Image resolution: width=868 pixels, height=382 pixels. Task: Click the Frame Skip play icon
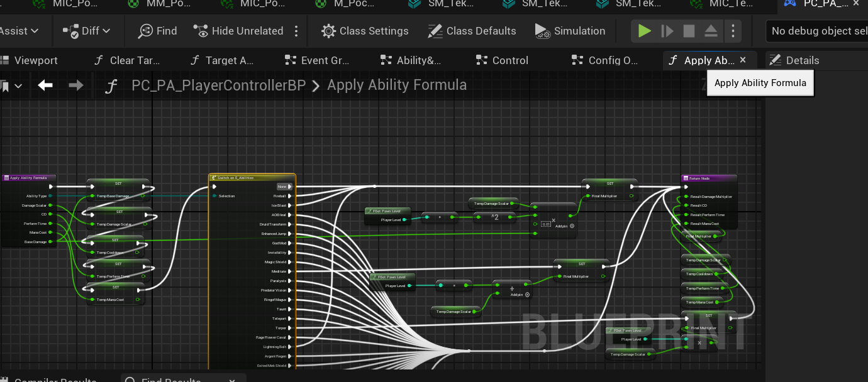click(x=667, y=31)
